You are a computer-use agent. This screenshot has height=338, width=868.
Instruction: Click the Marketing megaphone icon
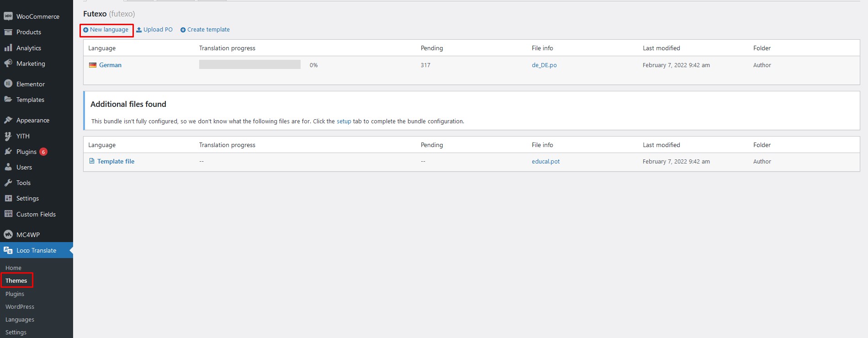(8, 63)
